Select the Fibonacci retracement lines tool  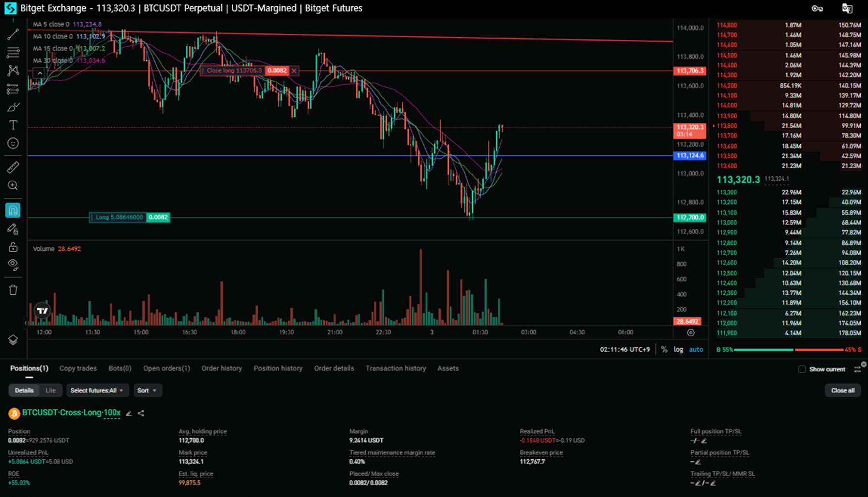(13, 52)
